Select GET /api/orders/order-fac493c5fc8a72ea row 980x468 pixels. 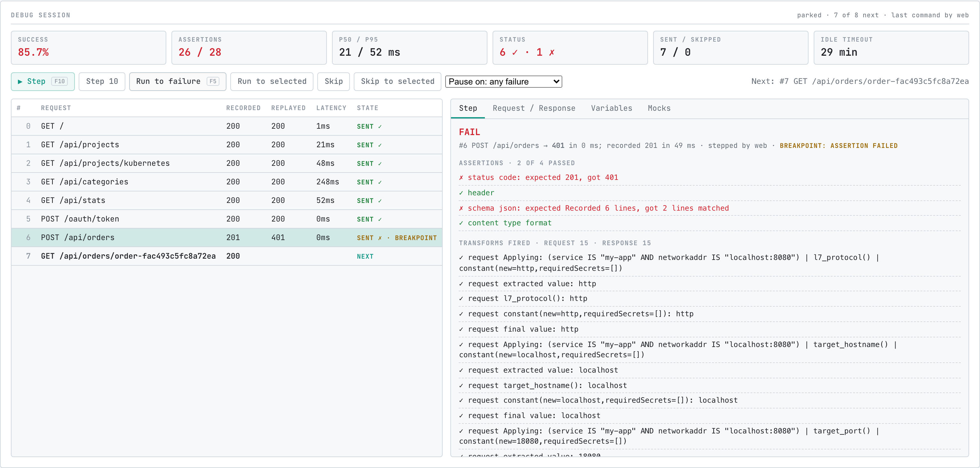(227, 256)
